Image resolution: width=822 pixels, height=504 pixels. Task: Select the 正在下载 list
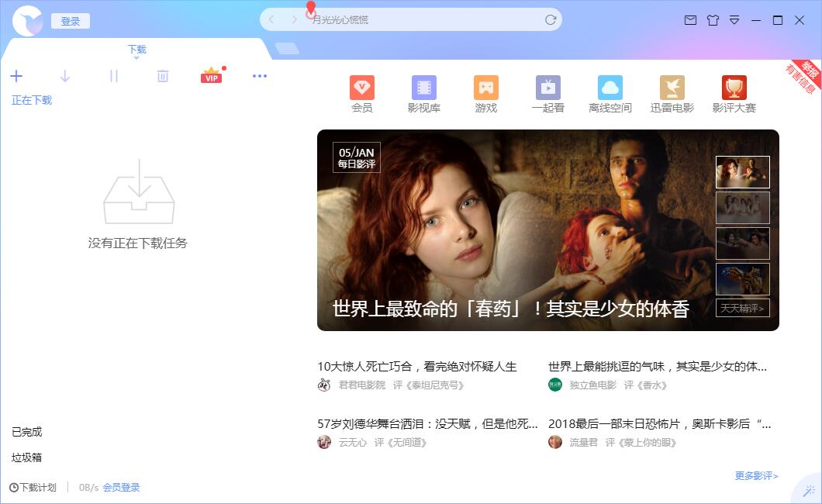pyautogui.click(x=32, y=100)
